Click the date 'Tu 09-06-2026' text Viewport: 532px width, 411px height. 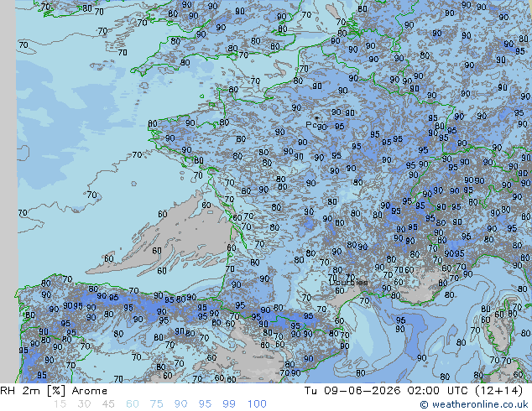click(352, 391)
